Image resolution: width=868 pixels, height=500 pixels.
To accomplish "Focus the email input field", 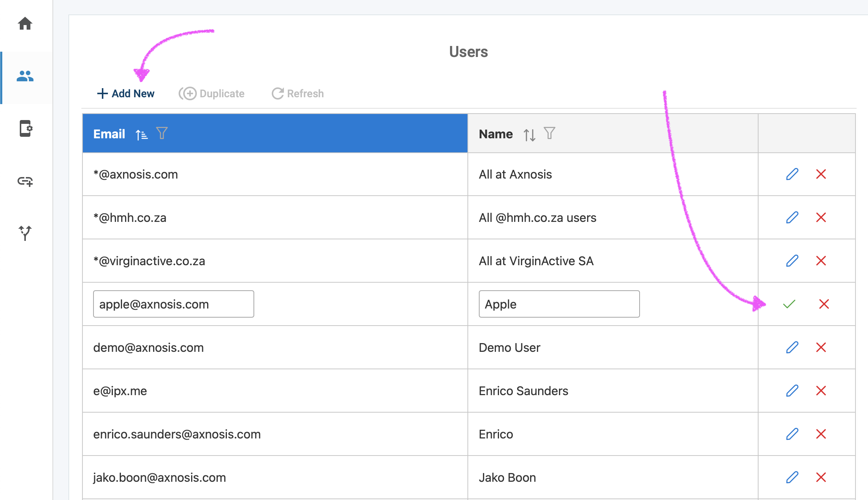I will [173, 304].
